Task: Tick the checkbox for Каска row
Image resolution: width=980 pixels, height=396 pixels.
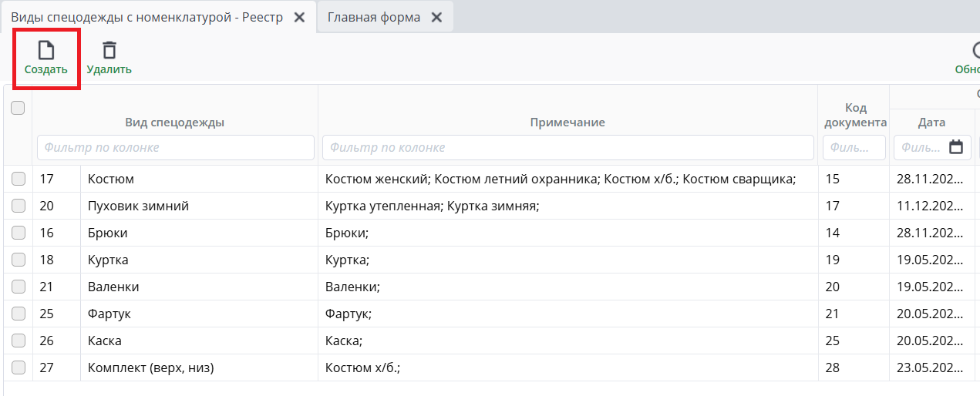Action: pyautogui.click(x=19, y=341)
